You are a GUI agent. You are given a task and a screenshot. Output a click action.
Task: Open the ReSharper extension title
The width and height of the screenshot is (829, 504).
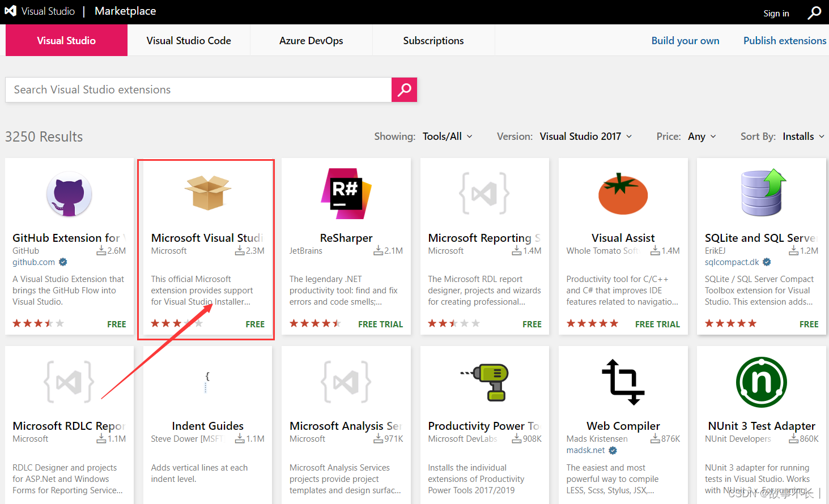click(346, 238)
